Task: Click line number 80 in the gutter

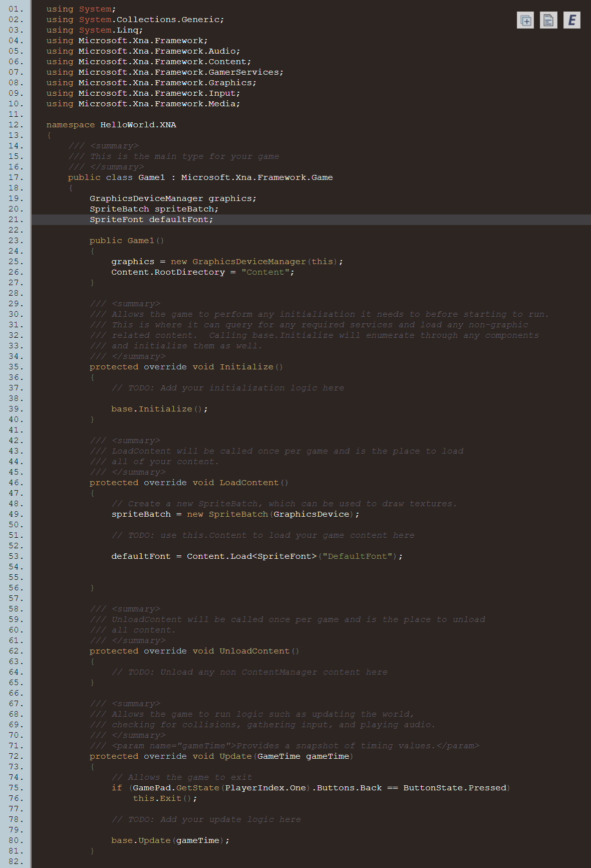Action: click(16, 840)
